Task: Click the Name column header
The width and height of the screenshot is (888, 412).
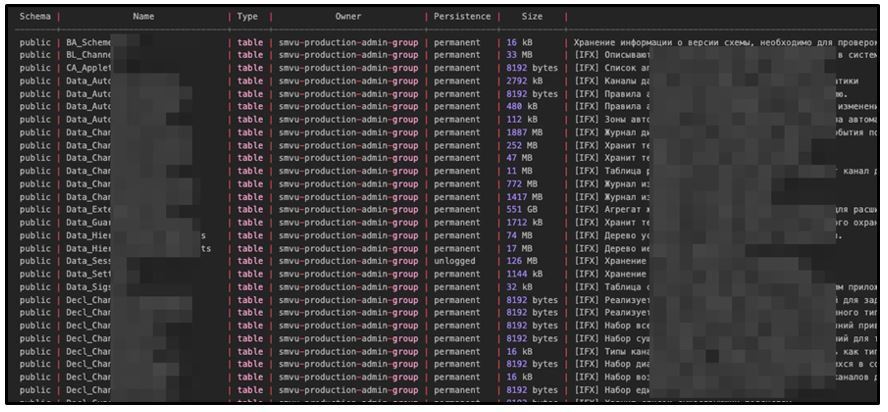Action: (143, 17)
